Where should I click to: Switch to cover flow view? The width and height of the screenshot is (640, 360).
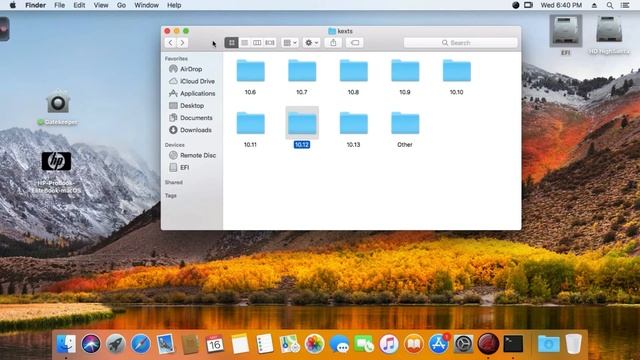click(x=270, y=42)
